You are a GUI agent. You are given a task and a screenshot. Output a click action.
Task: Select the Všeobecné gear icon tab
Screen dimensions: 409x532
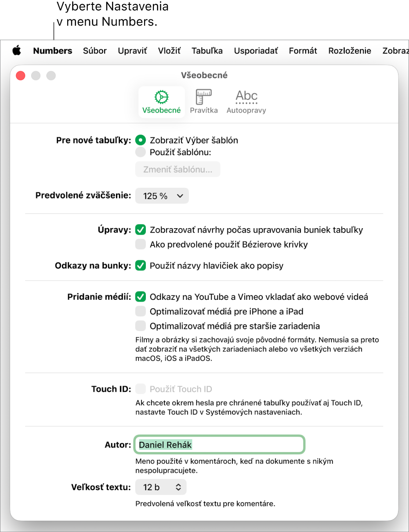point(161,102)
